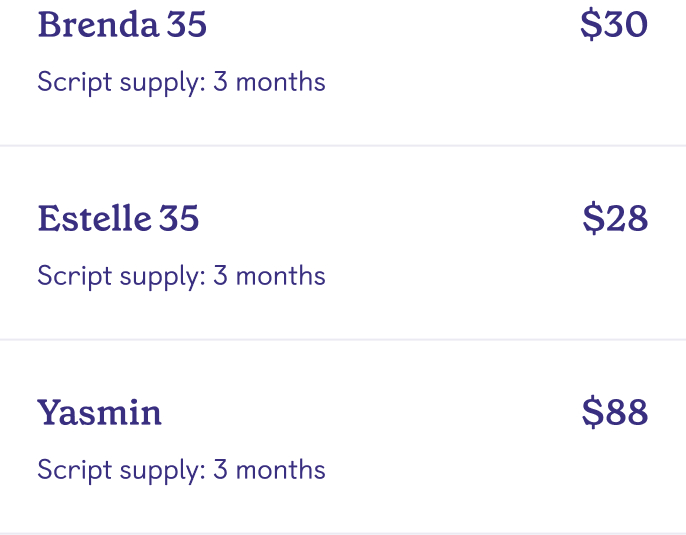
Task: Click blank space between Brenda 35 and $30
Action: click(x=390, y=25)
